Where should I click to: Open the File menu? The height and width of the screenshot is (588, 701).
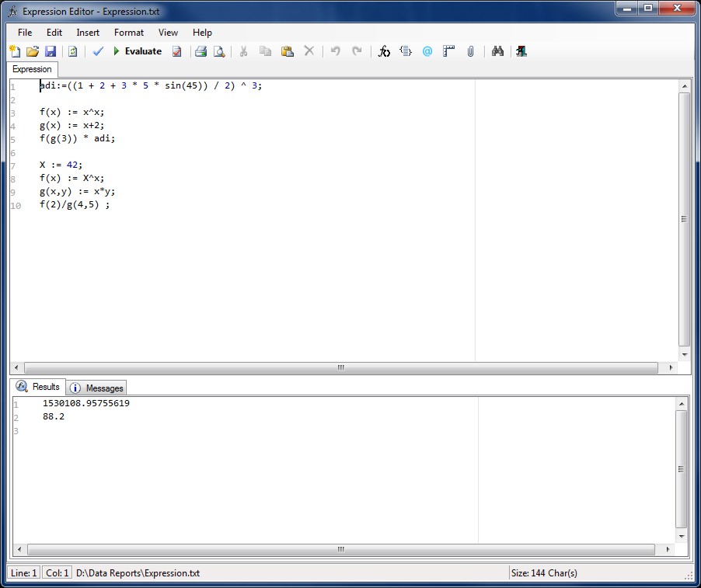[25, 33]
